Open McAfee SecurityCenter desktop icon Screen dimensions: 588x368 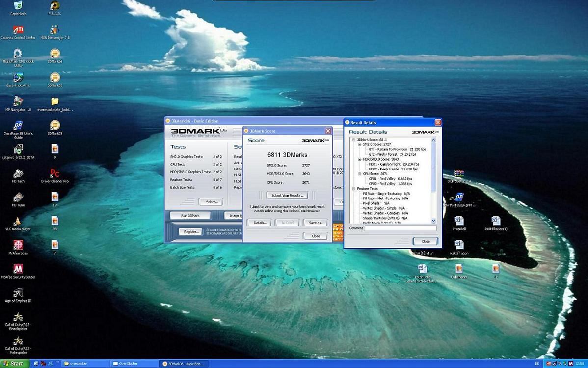[18, 272]
